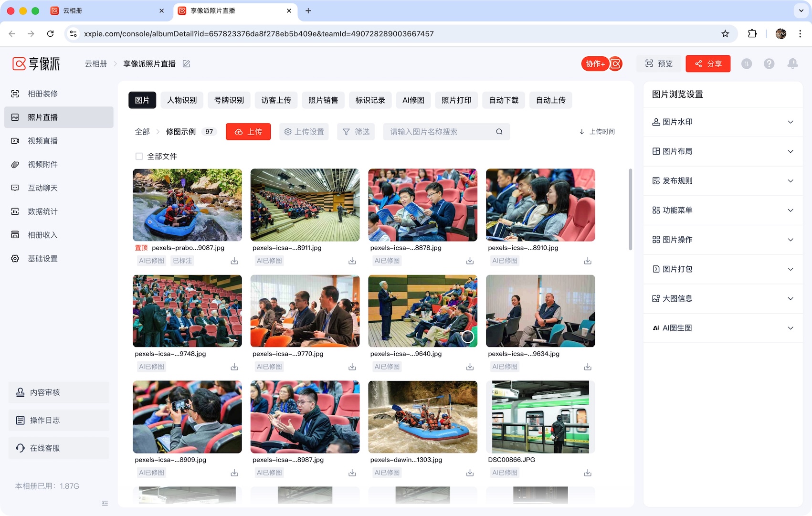Expand the 发布规则 section
Screen dimensions: 812x516
coord(722,181)
